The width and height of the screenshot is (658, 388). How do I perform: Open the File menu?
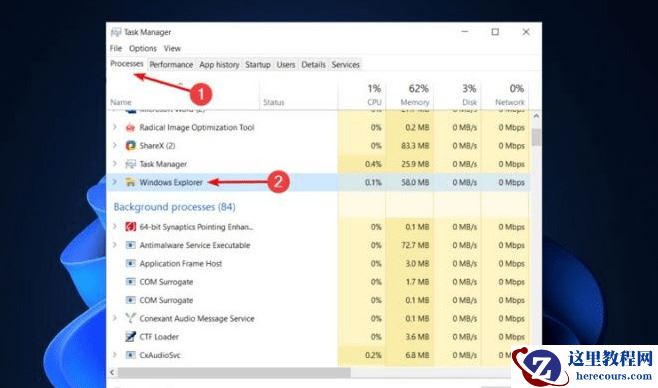(116, 48)
